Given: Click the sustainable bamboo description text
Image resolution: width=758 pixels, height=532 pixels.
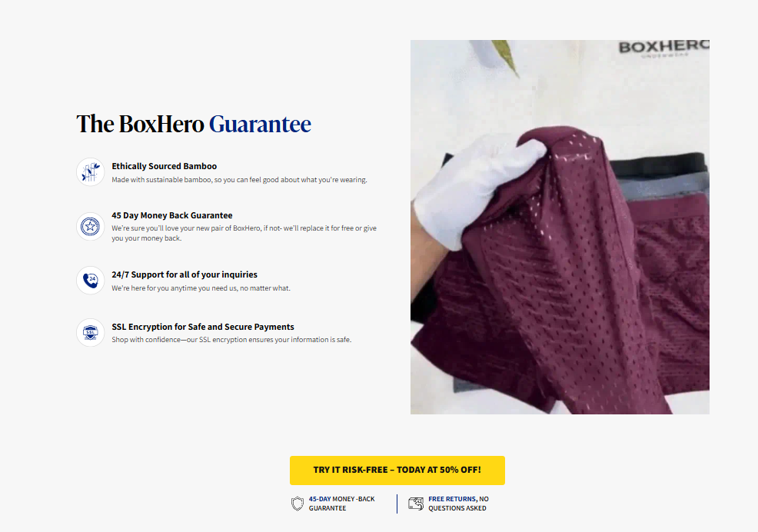Looking at the screenshot, I should (x=239, y=180).
